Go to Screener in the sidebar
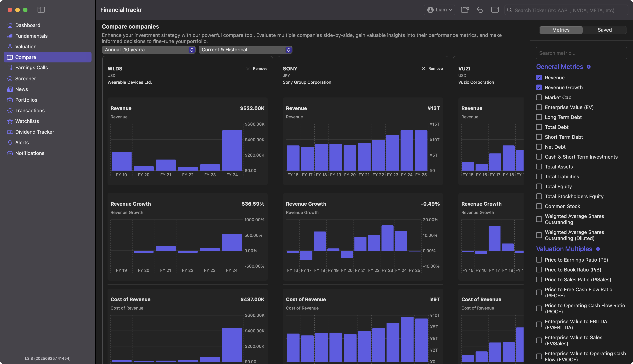 [x=26, y=78]
